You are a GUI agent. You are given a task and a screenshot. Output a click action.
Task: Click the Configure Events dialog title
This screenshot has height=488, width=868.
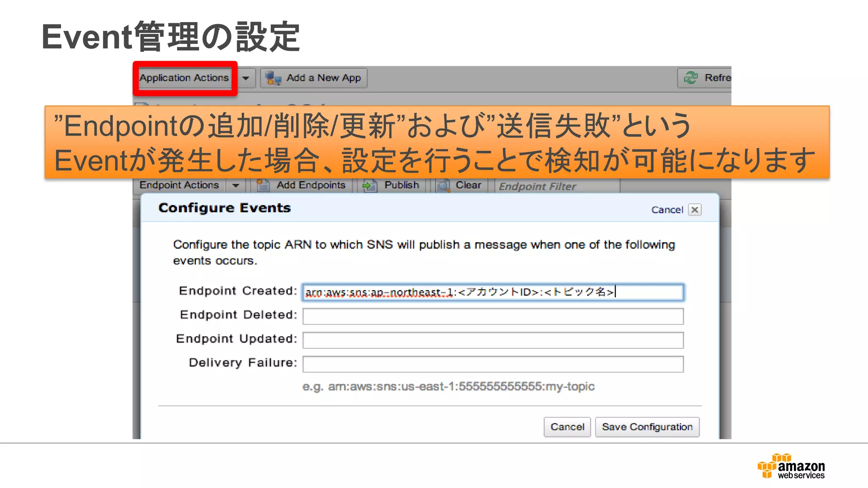click(x=225, y=208)
